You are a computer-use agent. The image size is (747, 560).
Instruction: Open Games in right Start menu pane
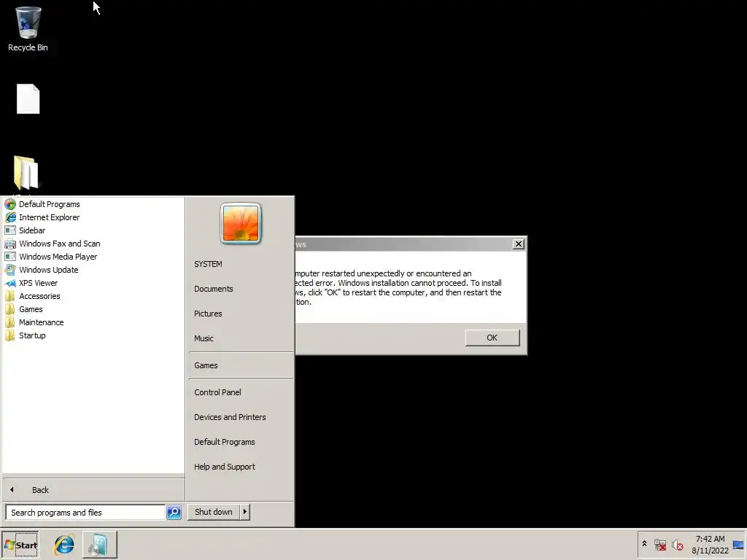click(x=206, y=365)
